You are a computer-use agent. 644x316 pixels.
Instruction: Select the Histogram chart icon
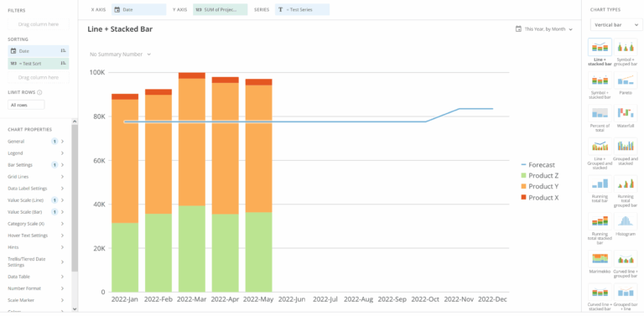[x=626, y=221]
